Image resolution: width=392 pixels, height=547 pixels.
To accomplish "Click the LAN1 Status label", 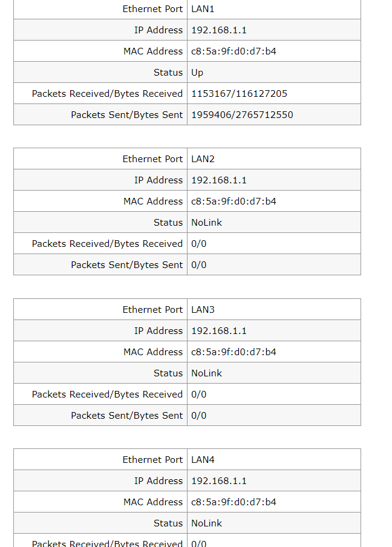I will [x=168, y=72].
